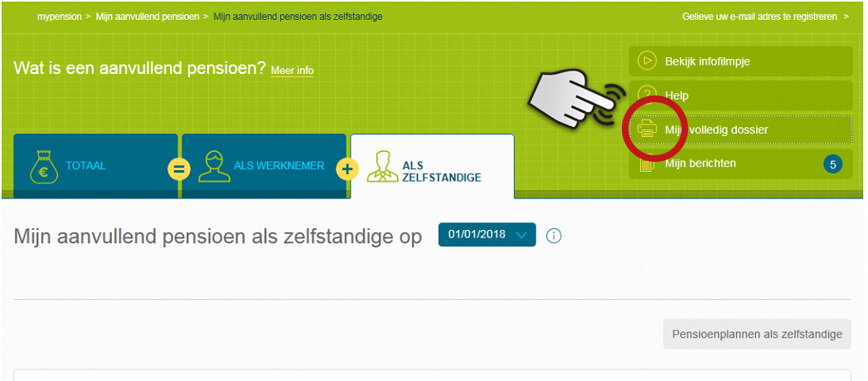
Task: Click the arrow after e-mail registration notice
Action: tap(846, 17)
